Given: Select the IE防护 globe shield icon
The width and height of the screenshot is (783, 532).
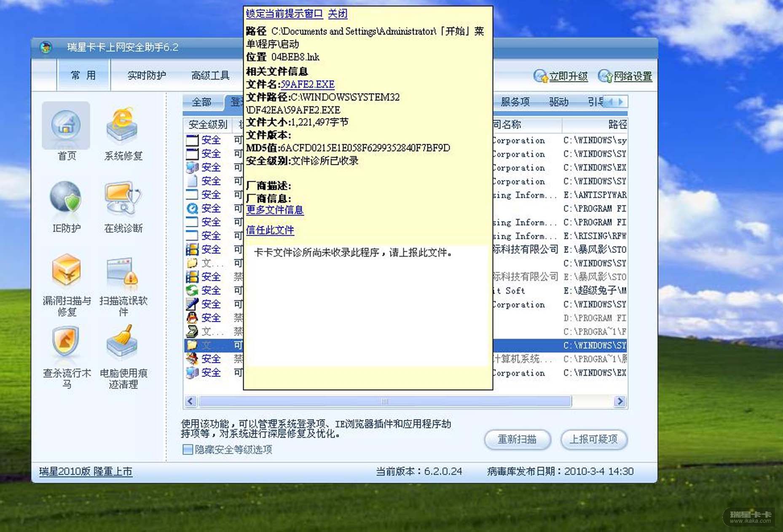Looking at the screenshot, I should click(66, 197).
